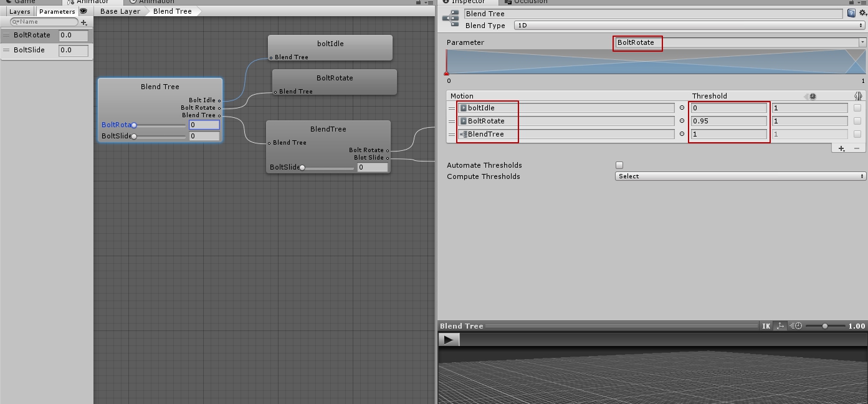The width and height of the screenshot is (868, 404).
Task: Switch to the Parameters tab
Action: pos(57,11)
